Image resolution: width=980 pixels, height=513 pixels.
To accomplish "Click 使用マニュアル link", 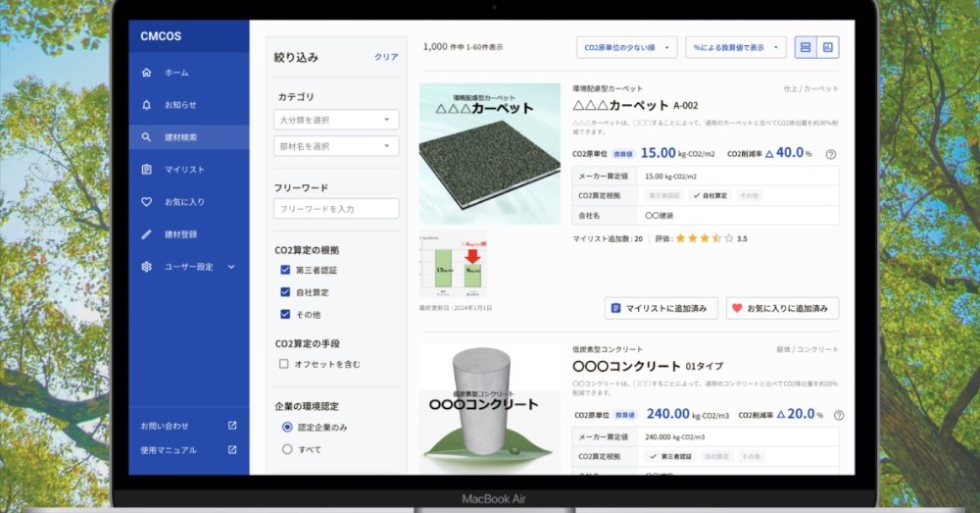I will point(169,450).
